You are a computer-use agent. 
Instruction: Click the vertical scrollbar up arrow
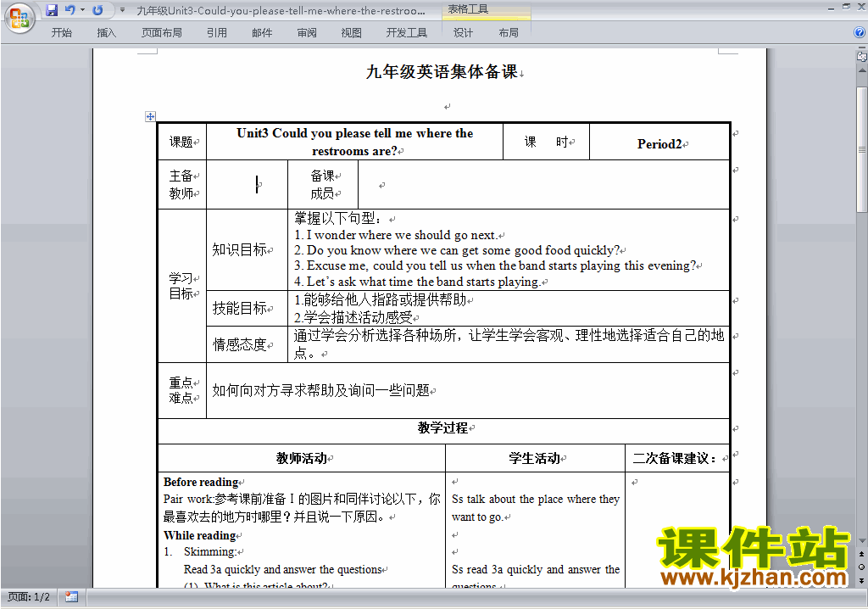tap(861, 71)
